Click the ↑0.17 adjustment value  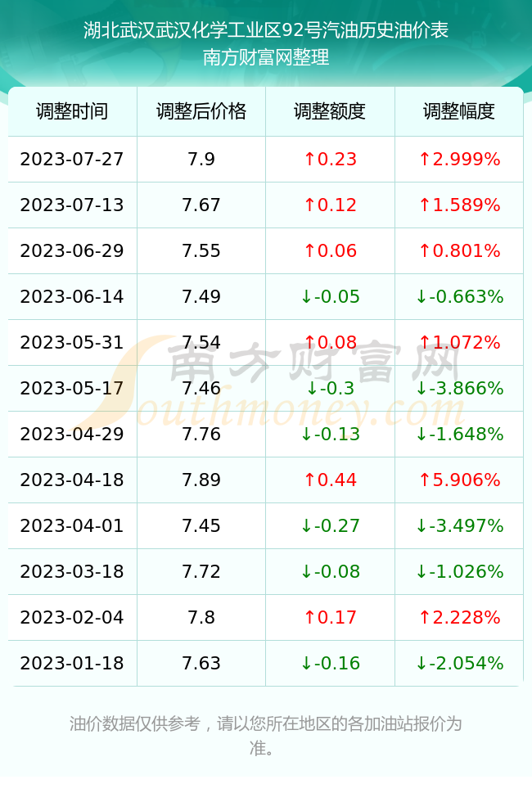click(330, 617)
